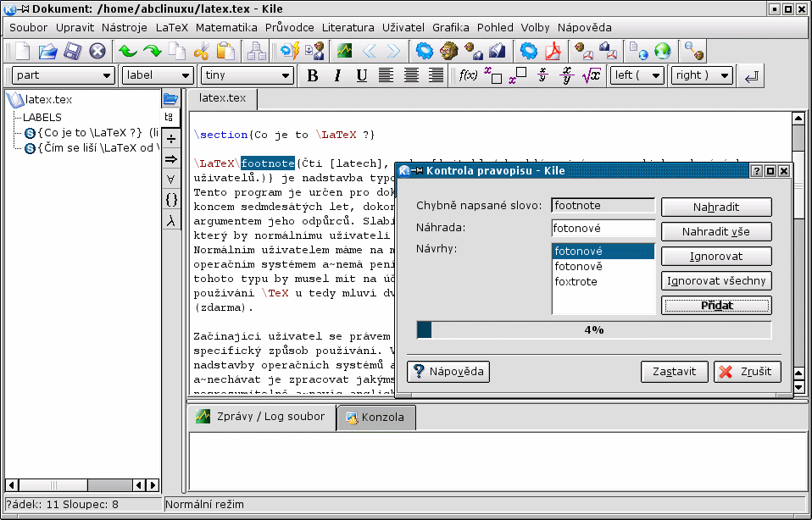Screen dimensions: 812x520
Task: Select LABELS node in structure tree
Action: coord(42,118)
